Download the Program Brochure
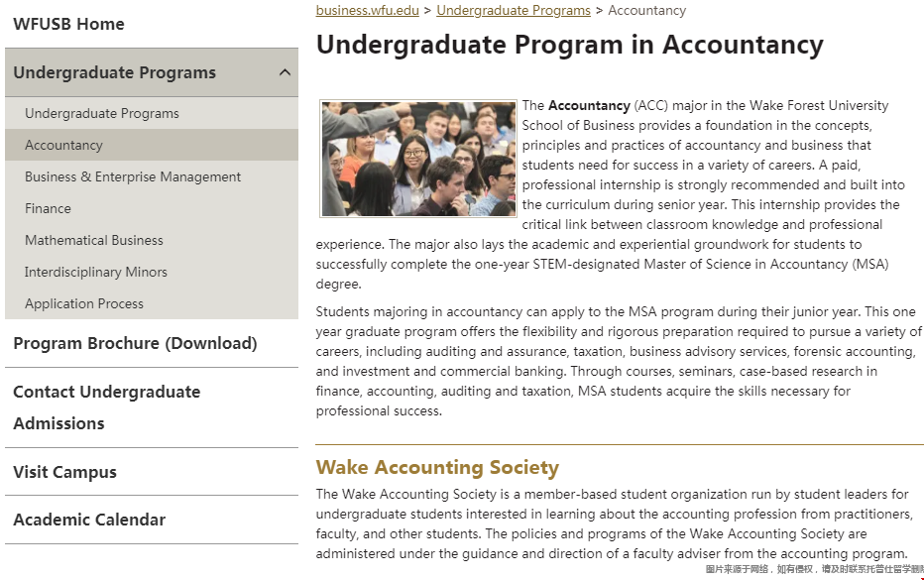Image resolution: width=924 pixels, height=580 pixels. coord(135,342)
